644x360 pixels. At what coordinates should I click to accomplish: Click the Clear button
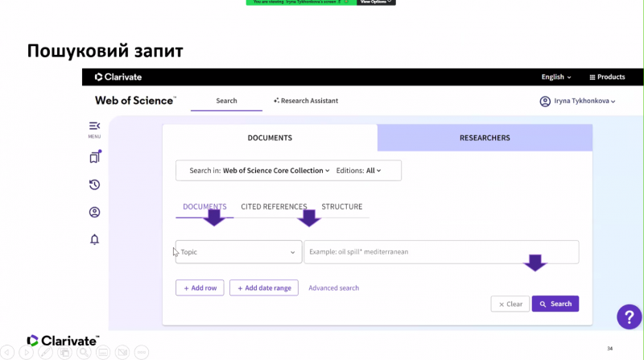[x=510, y=304]
